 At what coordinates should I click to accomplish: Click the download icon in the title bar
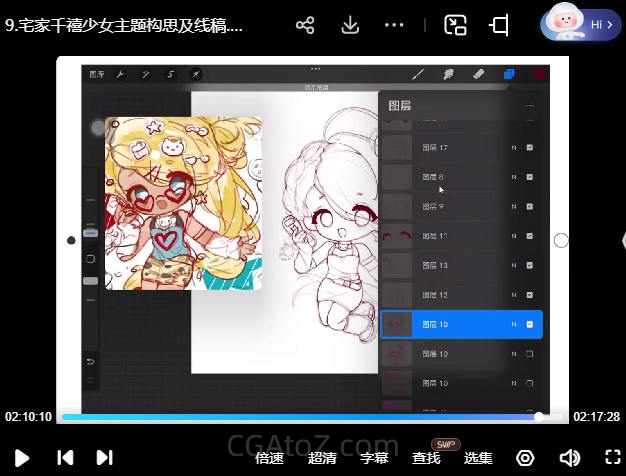click(x=350, y=25)
